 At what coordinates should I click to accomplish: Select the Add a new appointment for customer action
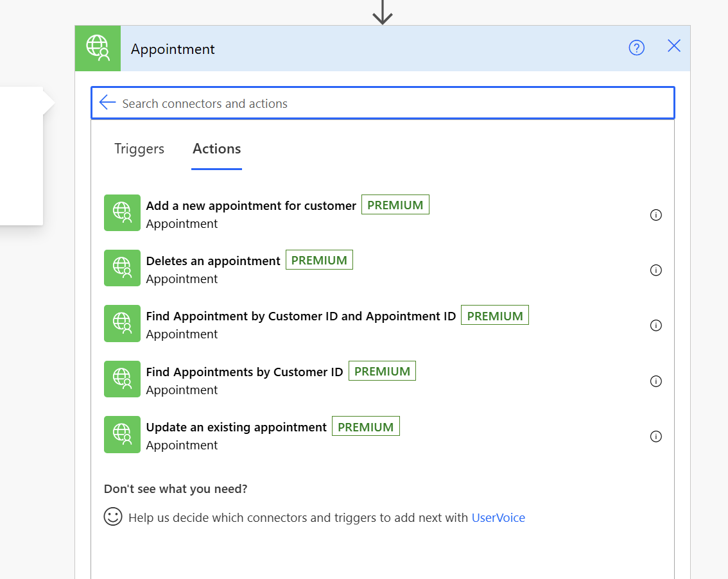(x=250, y=205)
